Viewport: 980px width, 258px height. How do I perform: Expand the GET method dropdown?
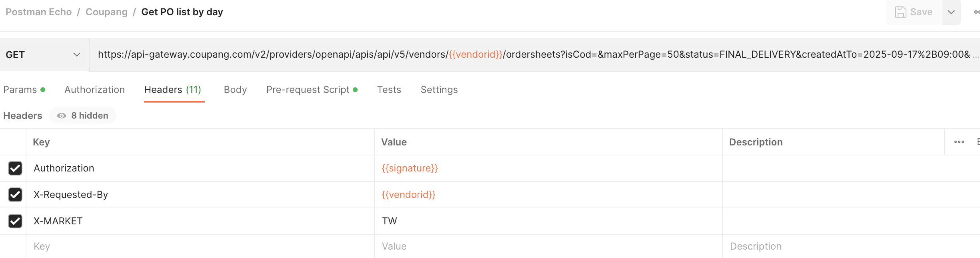coord(44,55)
